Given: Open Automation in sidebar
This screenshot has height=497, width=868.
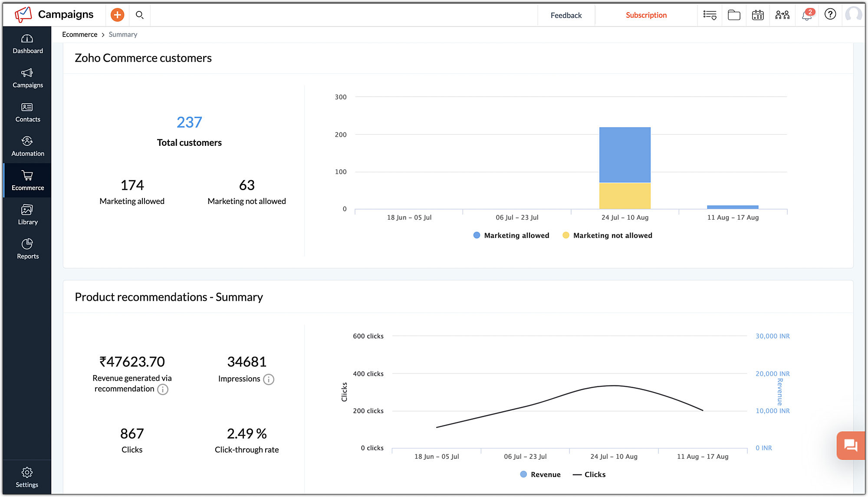Looking at the screenshot, I should pos(27,147).
